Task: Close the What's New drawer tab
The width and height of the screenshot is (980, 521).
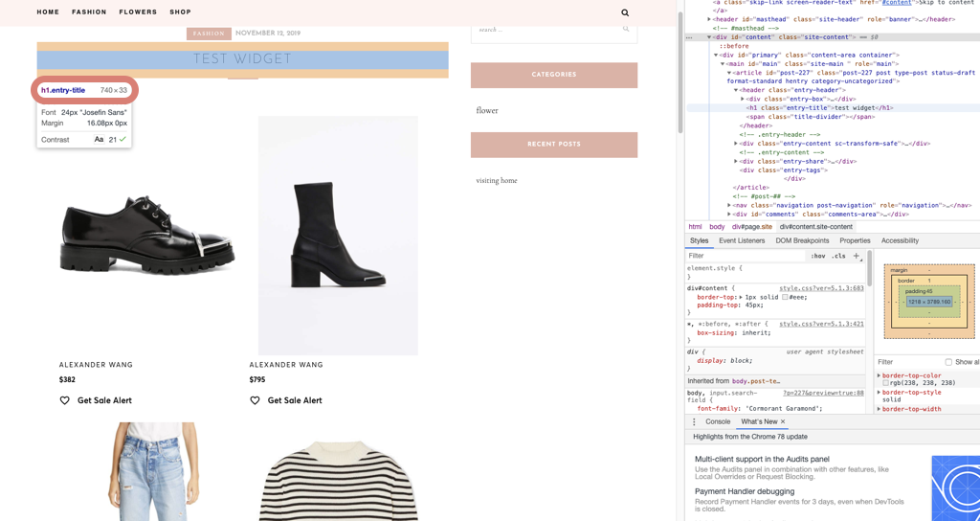Action: pos(783,421)
